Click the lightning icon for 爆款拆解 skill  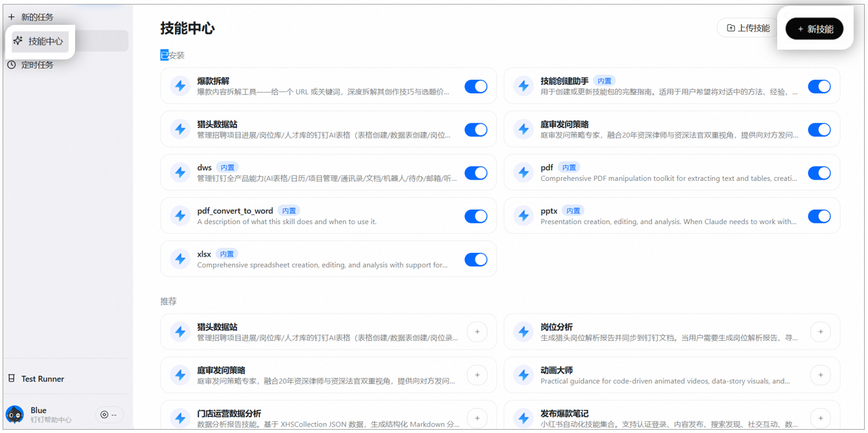pyautogui.click(x=180, y=86)
